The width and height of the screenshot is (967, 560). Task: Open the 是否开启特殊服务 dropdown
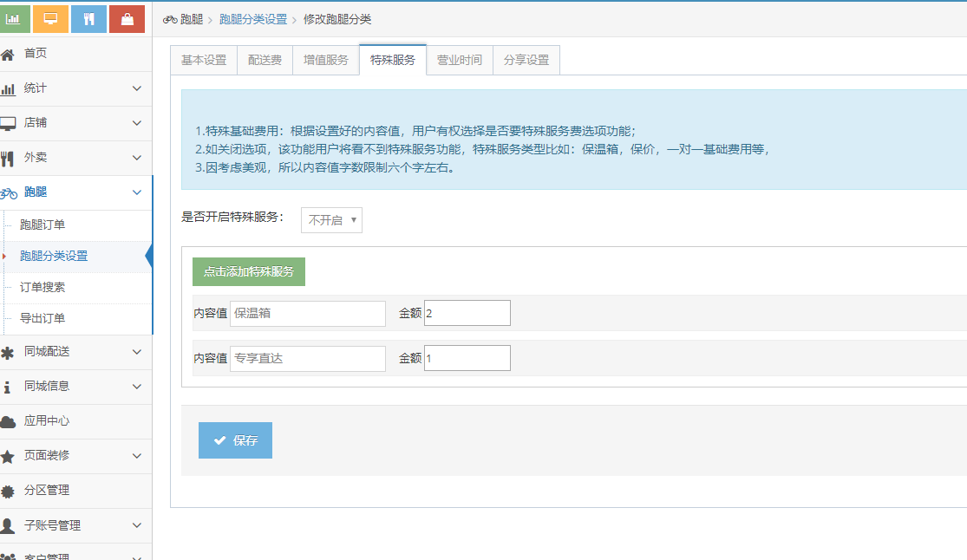click(331, 220)
